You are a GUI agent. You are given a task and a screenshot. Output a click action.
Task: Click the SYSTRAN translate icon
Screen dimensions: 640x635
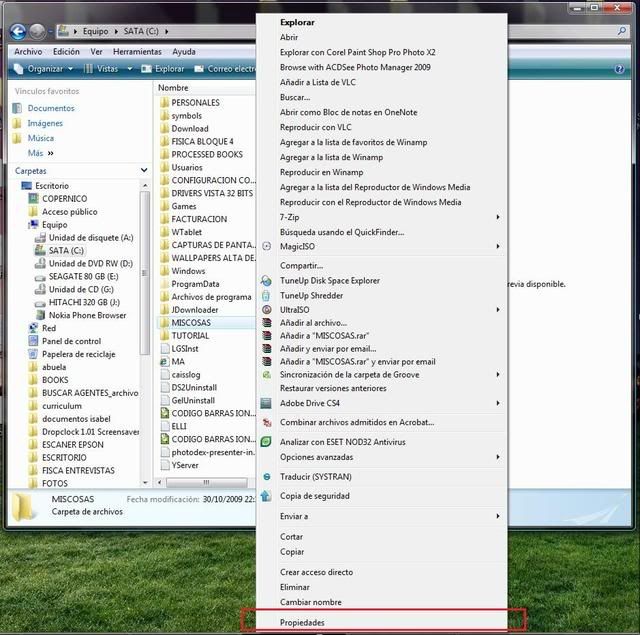pyautogui.click(x=267, y=477)
